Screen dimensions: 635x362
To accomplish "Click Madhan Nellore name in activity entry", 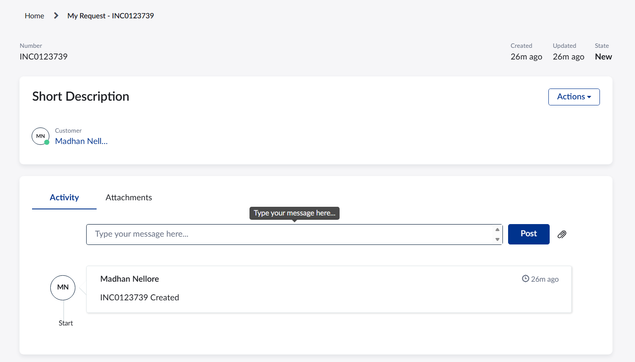I will [x=130, y=279].
